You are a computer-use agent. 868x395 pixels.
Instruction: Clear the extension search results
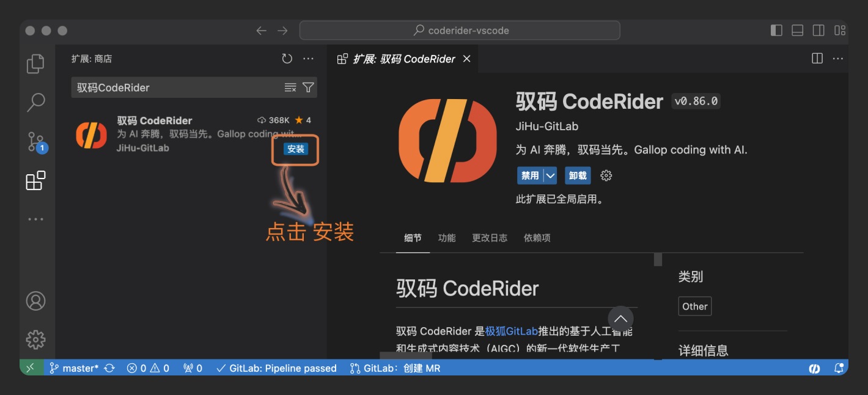point(290,87)
